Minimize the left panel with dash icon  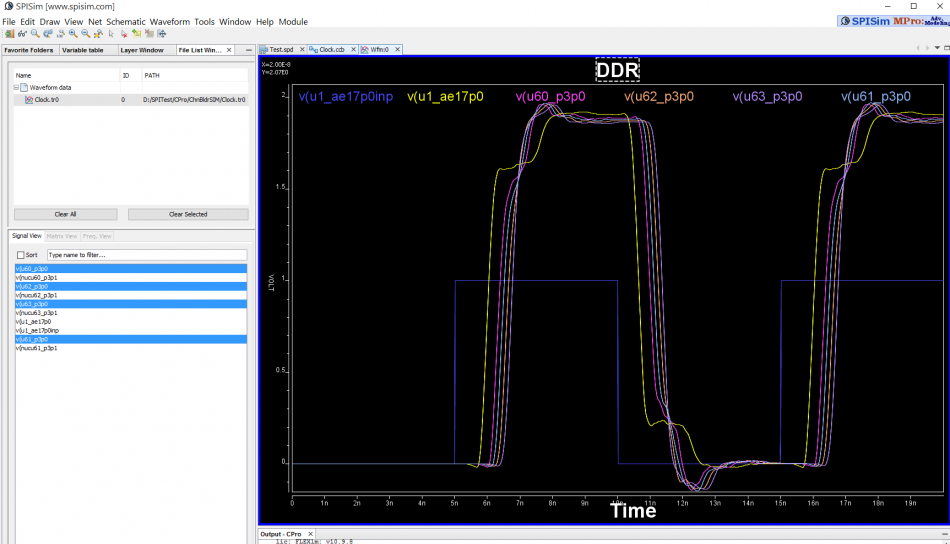click(x=249, y=49)
